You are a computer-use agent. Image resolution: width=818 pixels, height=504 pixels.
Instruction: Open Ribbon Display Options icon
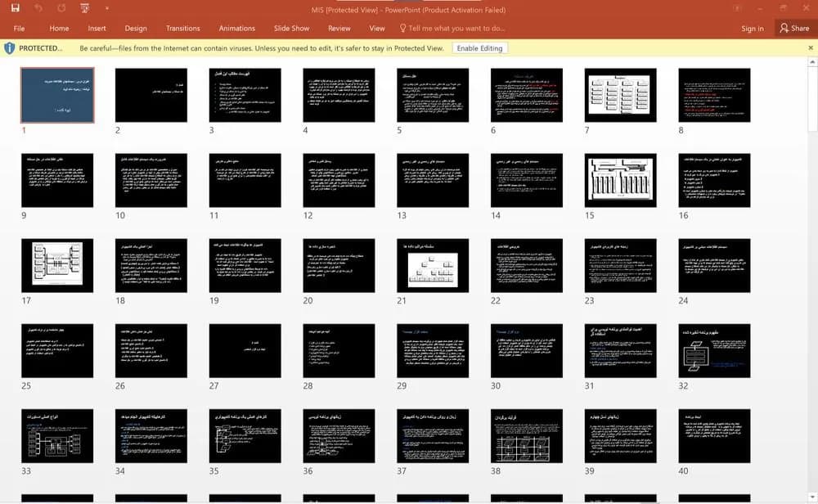[737, 8]
